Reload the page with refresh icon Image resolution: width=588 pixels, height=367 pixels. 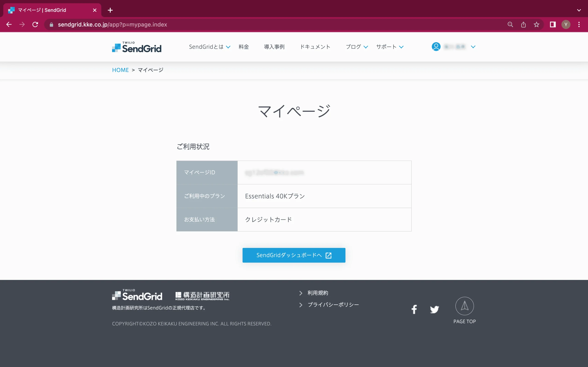coord(35,25)
